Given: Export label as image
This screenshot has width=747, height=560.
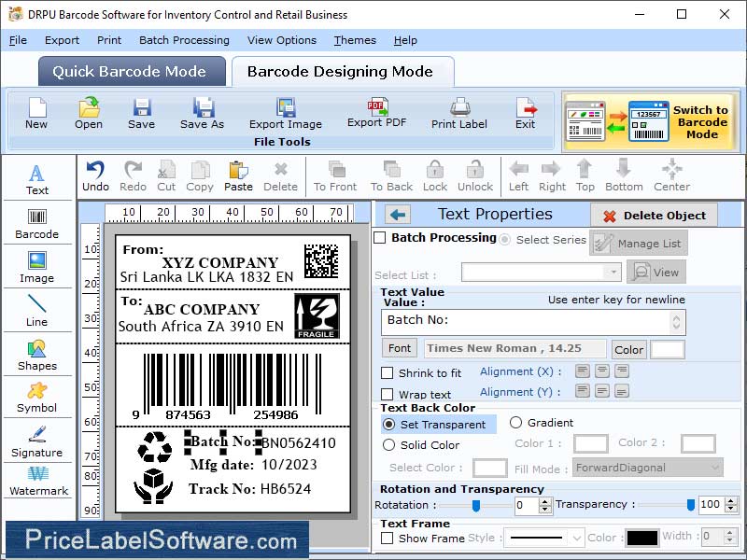Looking at the screenshot, I should point(286,113).
